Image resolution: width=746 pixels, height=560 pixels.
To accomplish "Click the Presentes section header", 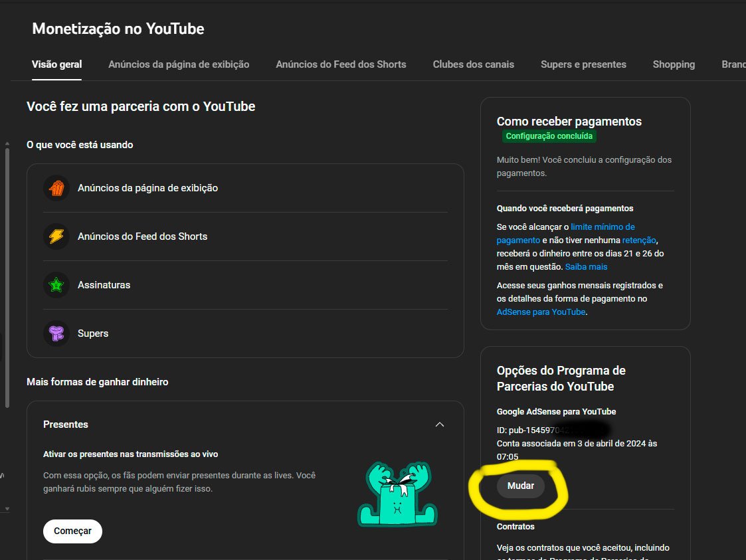I will point(66,424).
